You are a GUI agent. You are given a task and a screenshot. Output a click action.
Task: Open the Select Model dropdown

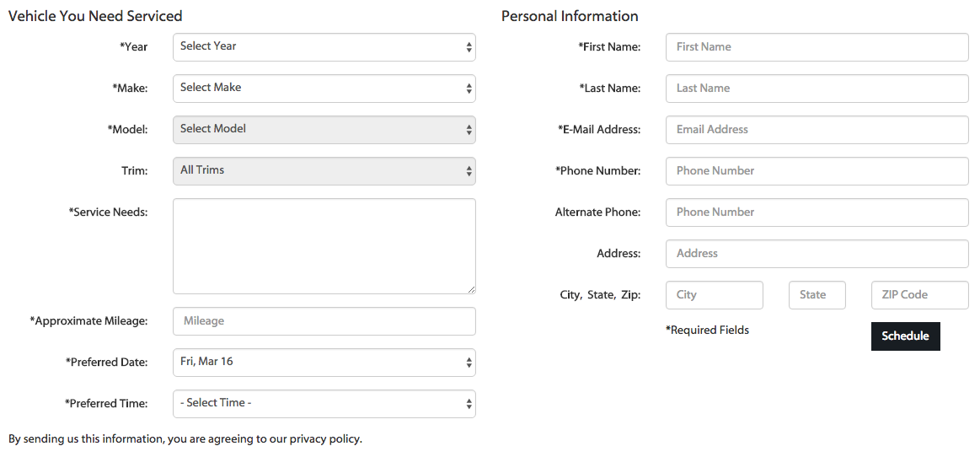324,130
